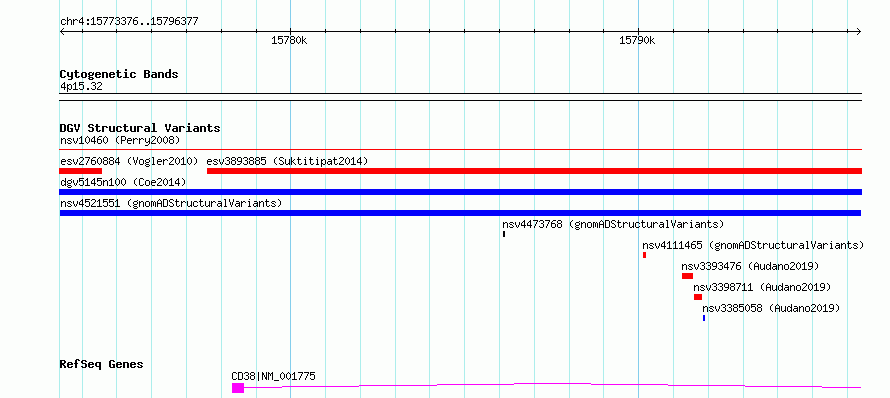Click the left arrowhead of the ruler
The height and width of the screenshot is (398, 890).
click(62, 31)
